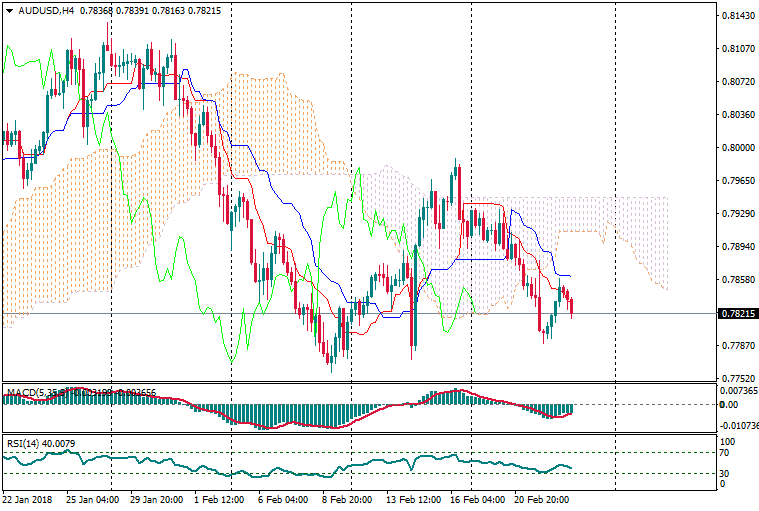Select the current price tag 0.78215

pyautogui.click(x=737, y=313)
